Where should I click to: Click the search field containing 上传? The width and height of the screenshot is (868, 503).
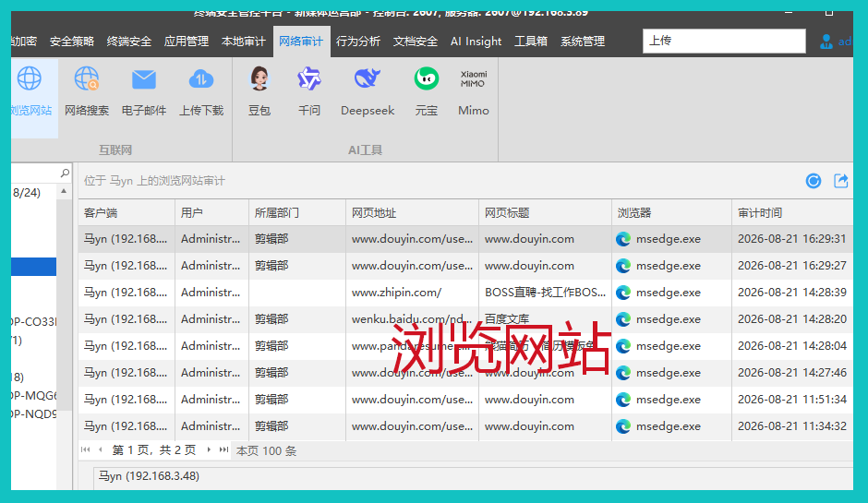click(724, 41)
